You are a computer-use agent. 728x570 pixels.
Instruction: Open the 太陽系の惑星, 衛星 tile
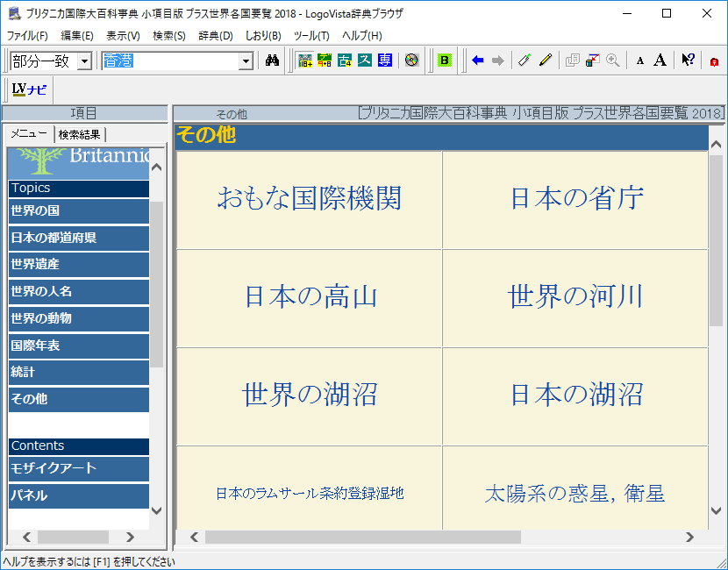tap(575, 488)
